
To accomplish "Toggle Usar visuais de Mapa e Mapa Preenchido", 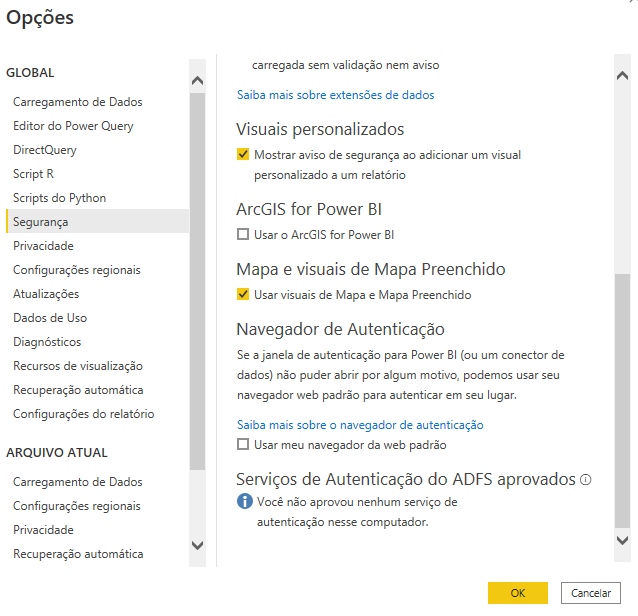I will (243, 294).
